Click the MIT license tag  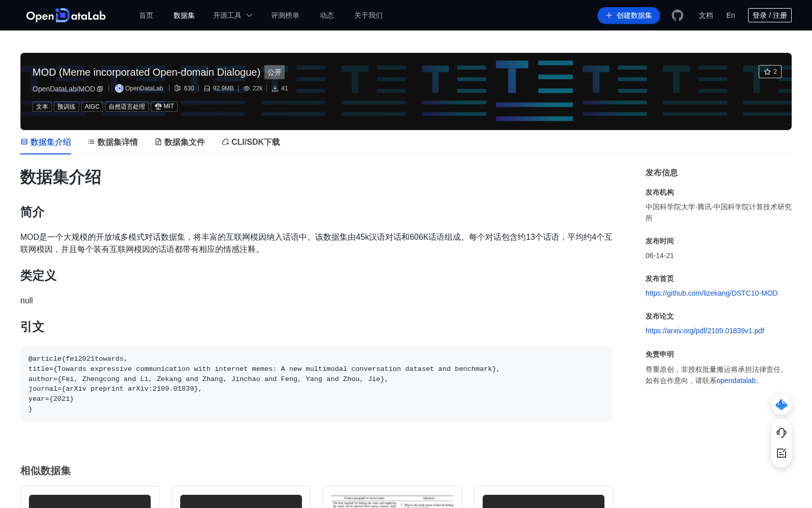coord(164,107)
